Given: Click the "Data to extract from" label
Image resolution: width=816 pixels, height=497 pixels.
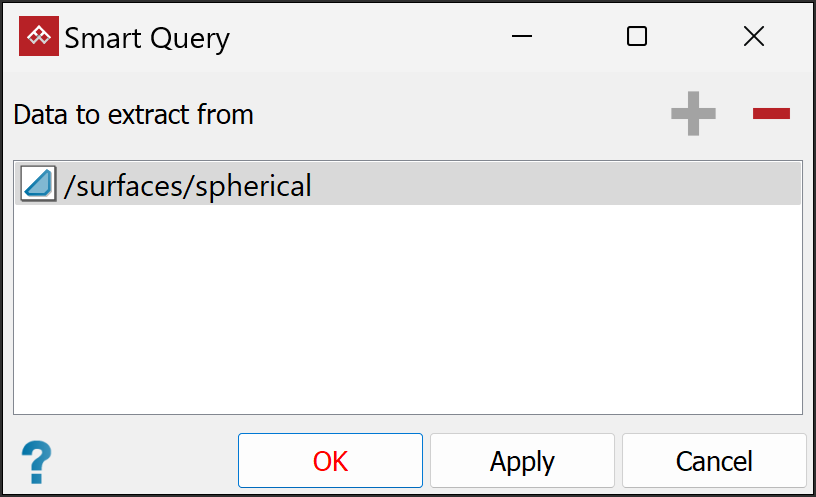Looking at the screenshot, I should pos(133,115).
